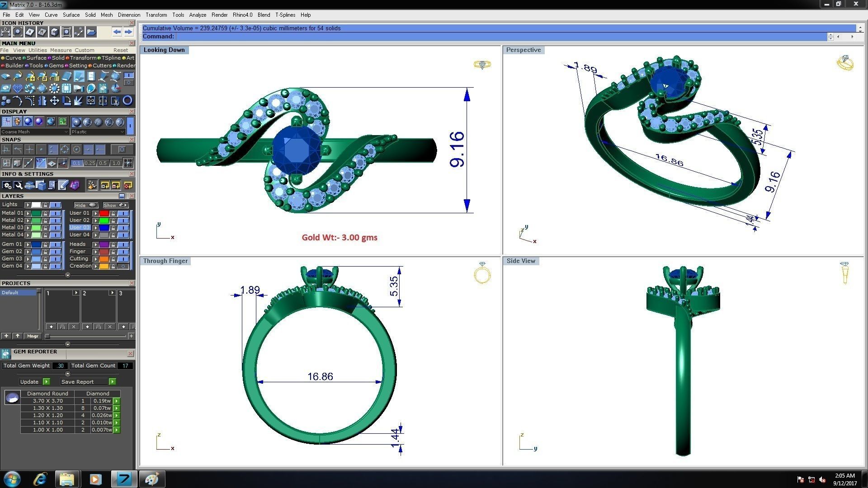Click the distance dimension icon in Icon History
The height and width of the screenshot is (488, 868).
(6, 32)
